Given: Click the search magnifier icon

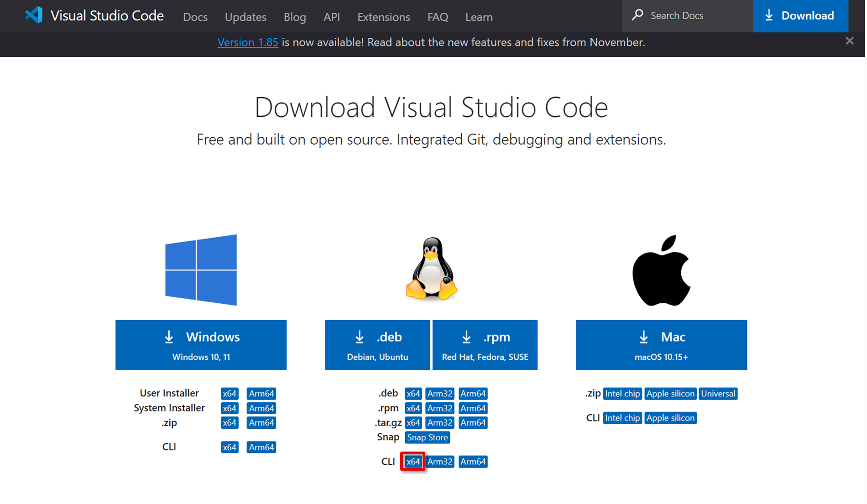Looking at the screenshot, I should pos(637,15).
